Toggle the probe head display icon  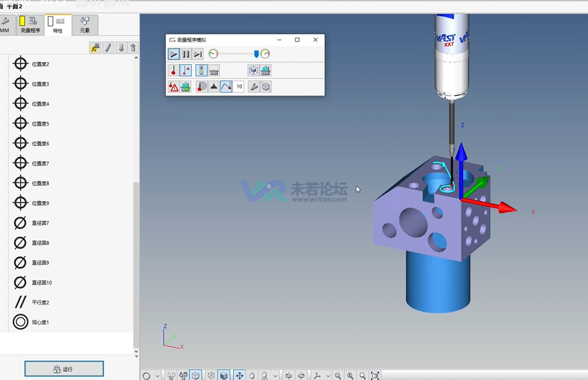[202, 70]
